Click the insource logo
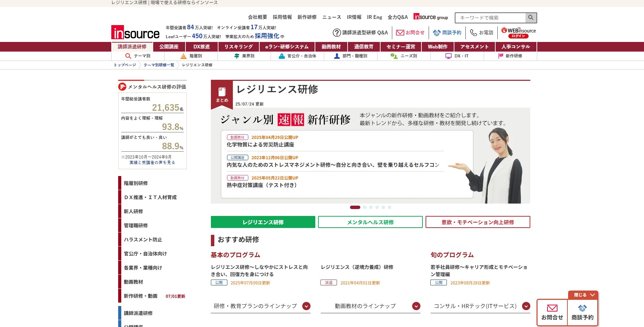This screenshot has width=644, height=327. click(x=135, y=32)
